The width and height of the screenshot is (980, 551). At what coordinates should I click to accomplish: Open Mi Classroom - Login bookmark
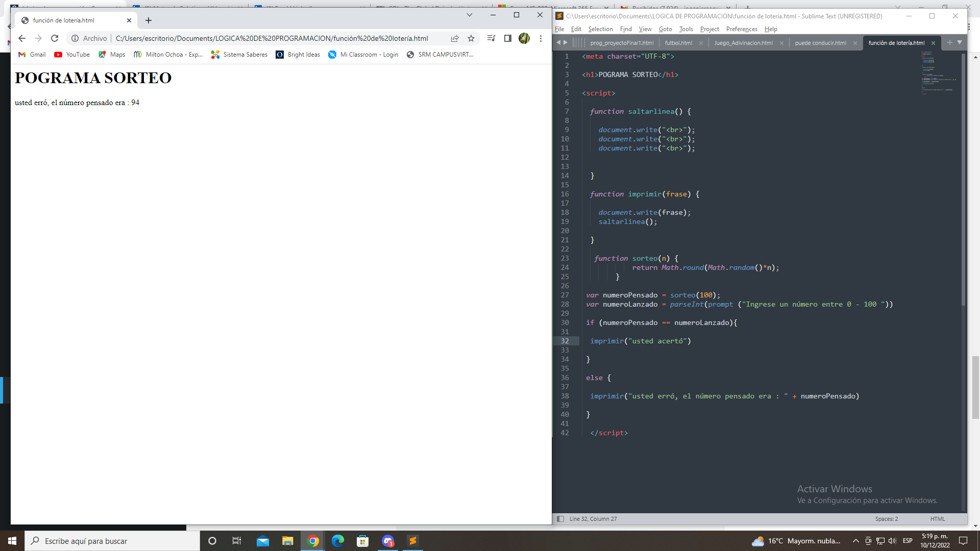coord(363,55)
